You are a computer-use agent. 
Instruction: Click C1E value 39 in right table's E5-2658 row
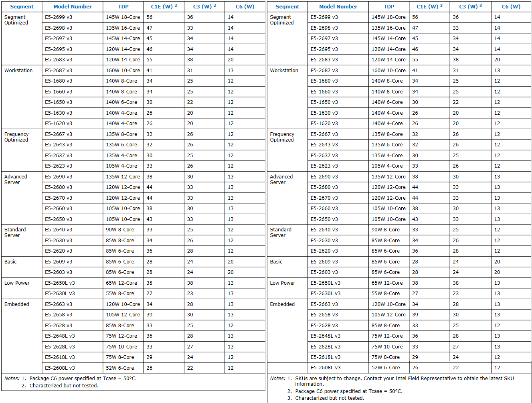coord(415,315)
